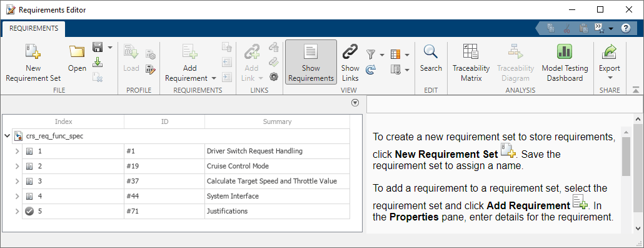Click the edit profile pencil icon

coord(150,69)
